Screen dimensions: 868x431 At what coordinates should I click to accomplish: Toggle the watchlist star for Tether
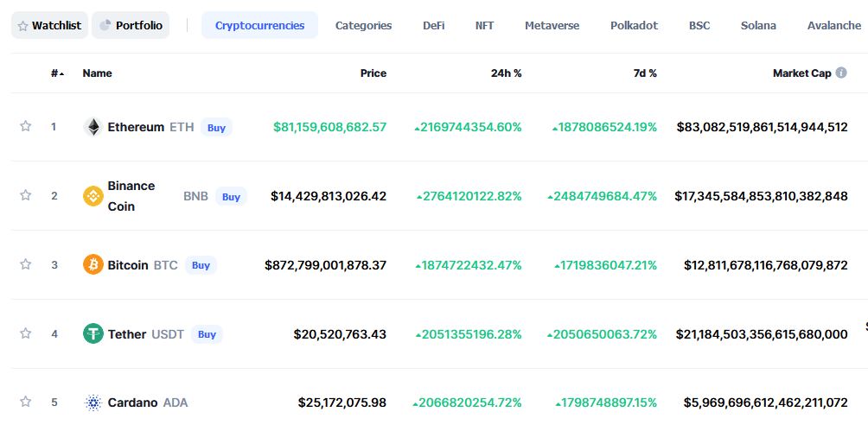[x=25, y=333]
